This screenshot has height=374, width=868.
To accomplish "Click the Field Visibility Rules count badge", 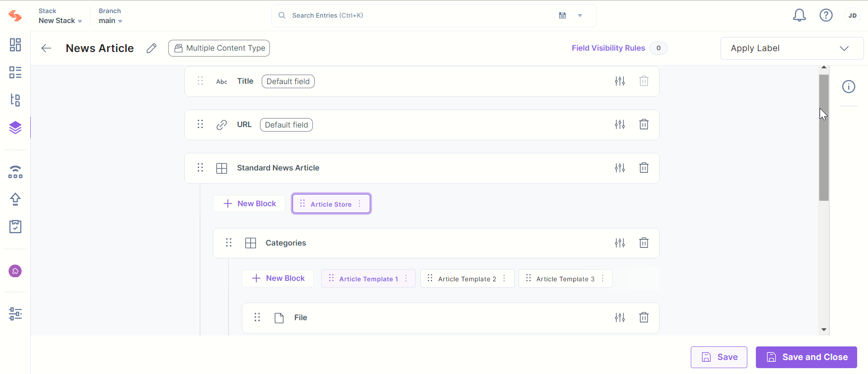I will 659,48.
